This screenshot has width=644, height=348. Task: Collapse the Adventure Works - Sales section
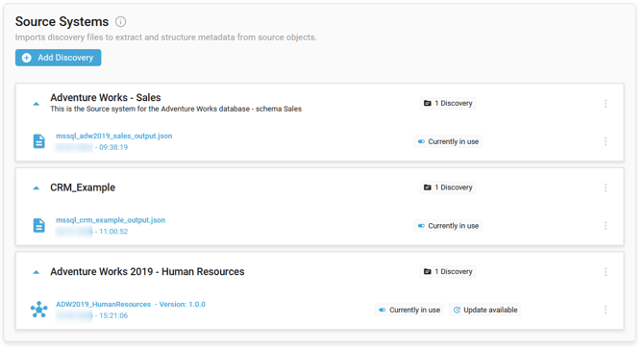pyautogui.click(x=37, y=104)
